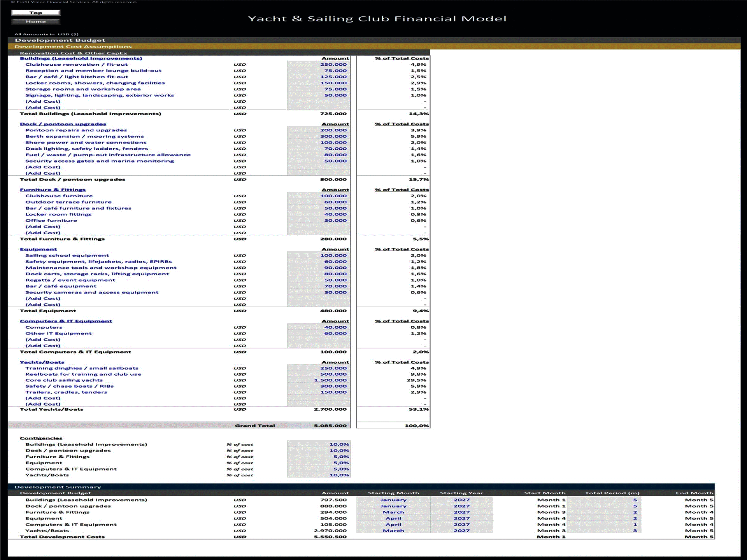Click the Top navigation button
The height and width of the screenshot is (560, 747).
point(36,13)
